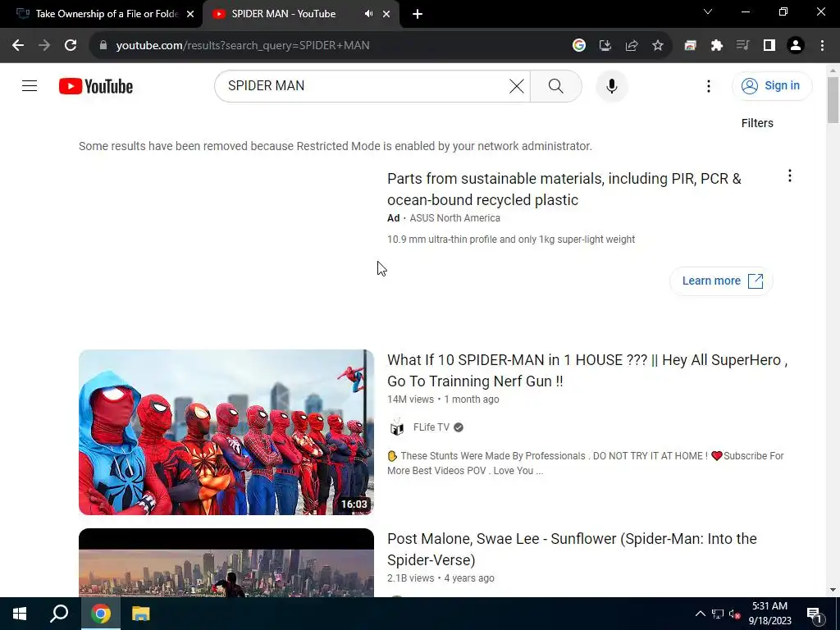Open media control icon in toolbar
This screenshot has height=630, width=840.
pos(742,46)
